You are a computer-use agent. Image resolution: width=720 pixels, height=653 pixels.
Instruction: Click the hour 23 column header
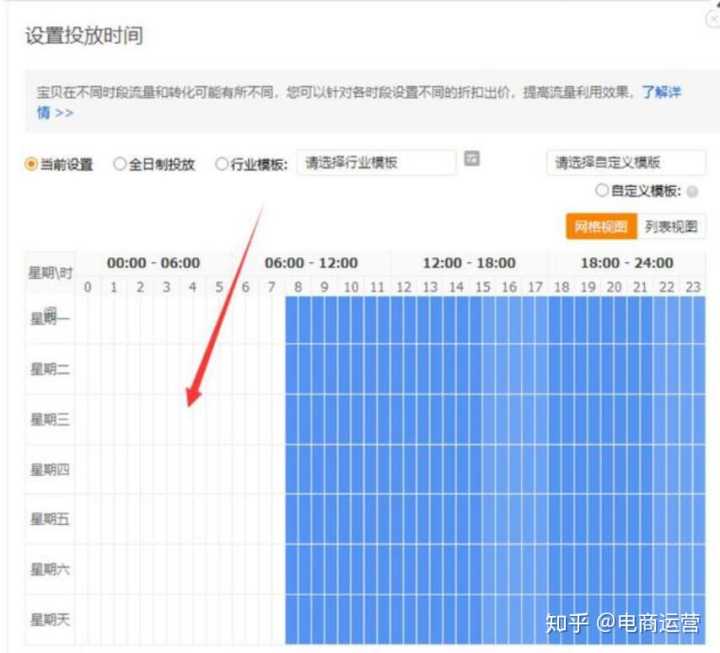pyautogui.click(x=693, y=288)
